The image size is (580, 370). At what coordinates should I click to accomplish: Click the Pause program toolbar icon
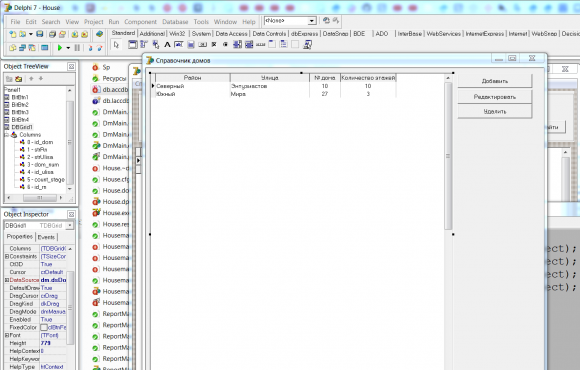pyautogui.click(x=77, y=47)
